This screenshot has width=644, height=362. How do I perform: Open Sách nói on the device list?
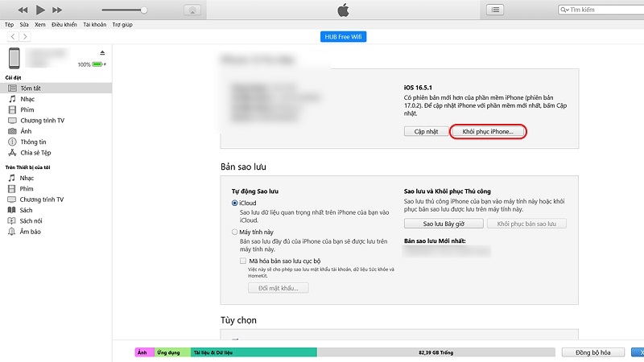pos(31,220)
